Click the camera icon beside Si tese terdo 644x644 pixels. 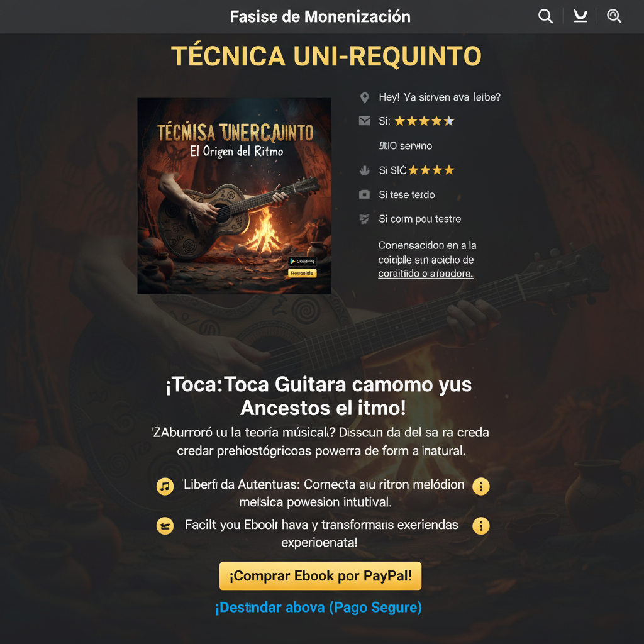[x=364, y=194]
